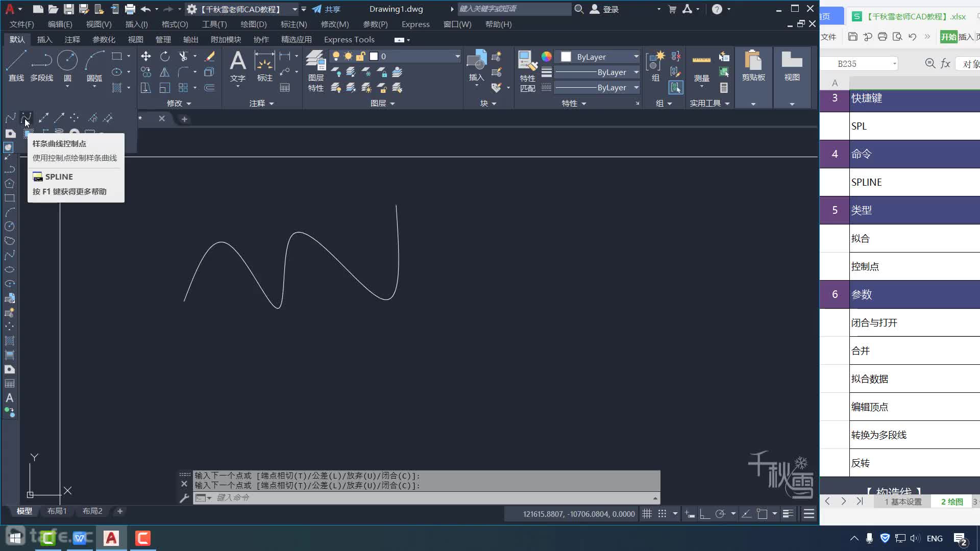The height and width of the screenshot is (551, 980).
Task: Click the Erase tool icon
Action: click(209, 56)
